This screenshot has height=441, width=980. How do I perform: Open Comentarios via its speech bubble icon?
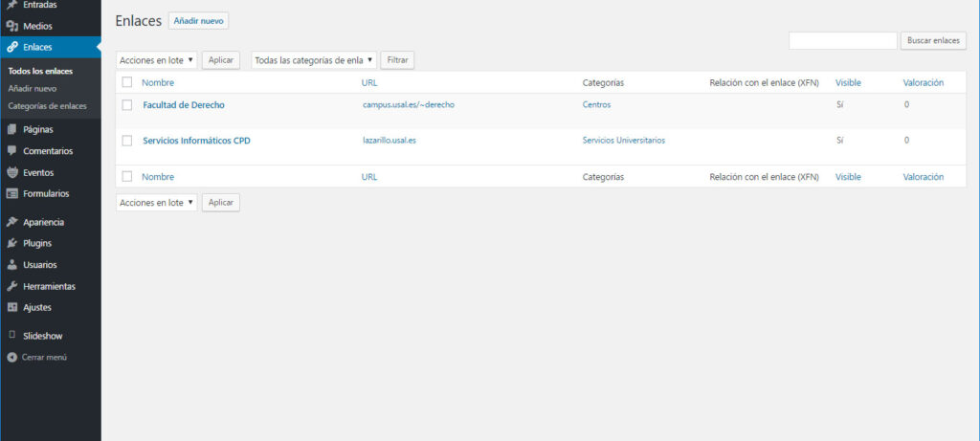(x=11, y=151)
